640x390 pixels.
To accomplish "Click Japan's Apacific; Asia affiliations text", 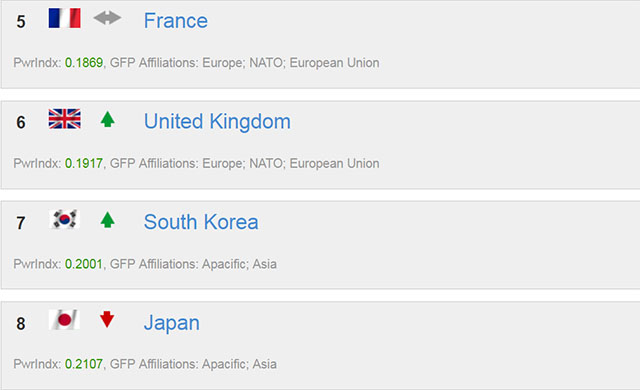I will pyautogui.click(x=240, y=364).
